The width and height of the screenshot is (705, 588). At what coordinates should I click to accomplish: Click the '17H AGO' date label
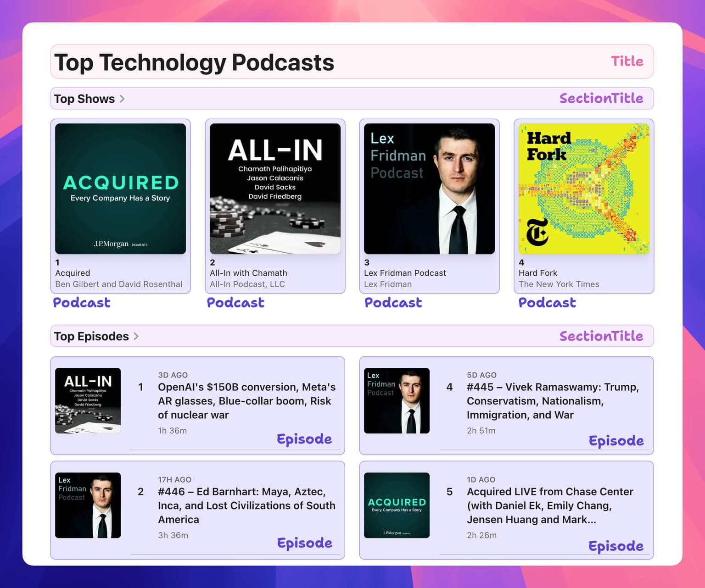pyautogui.click(x=174, y=479)
